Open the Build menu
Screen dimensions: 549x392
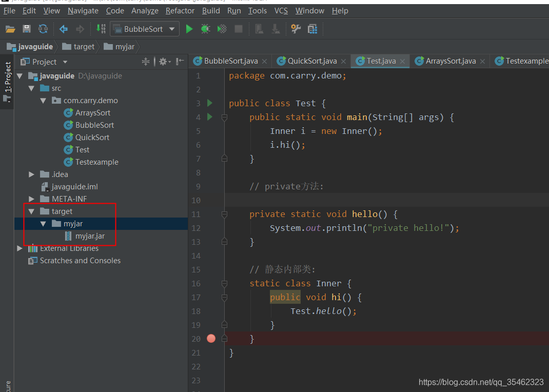(211, 11)
